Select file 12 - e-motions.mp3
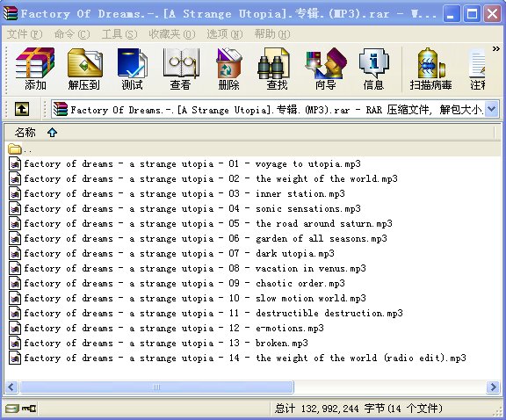This screenshot has width=506, height=420. pyautogui.click(x=166, y=328)
